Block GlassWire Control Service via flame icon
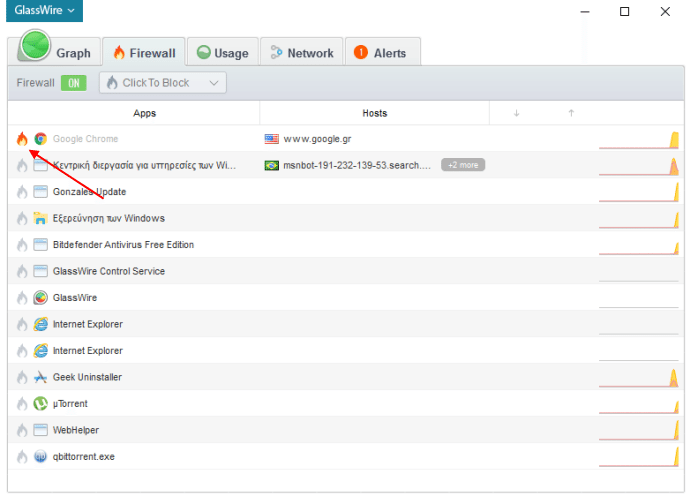This screenshot has height=497, width=690. (x=22, y=271)
